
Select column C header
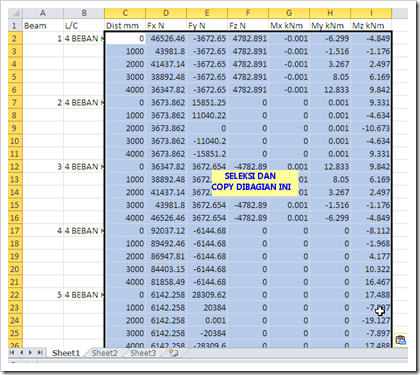click(125, 13)
